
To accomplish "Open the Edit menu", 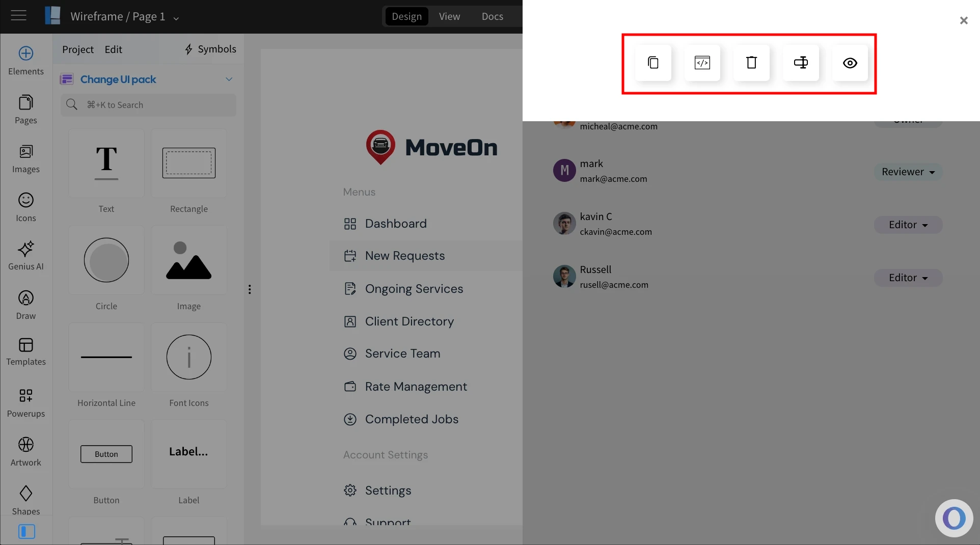I will (113, 49).
